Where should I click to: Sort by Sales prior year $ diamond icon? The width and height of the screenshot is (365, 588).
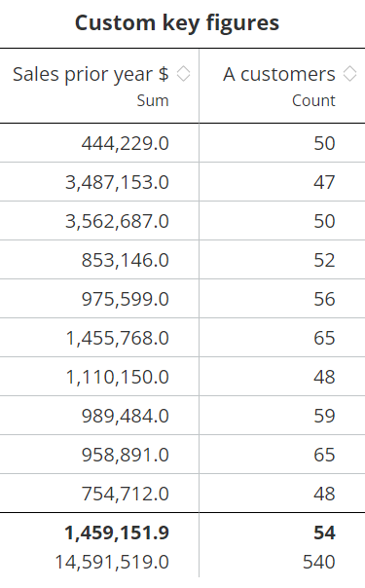click(183, 74)
